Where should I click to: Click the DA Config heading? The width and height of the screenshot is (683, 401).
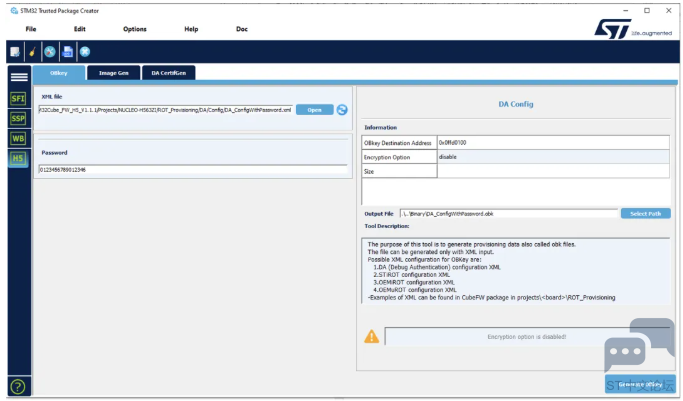coord(516,104)
